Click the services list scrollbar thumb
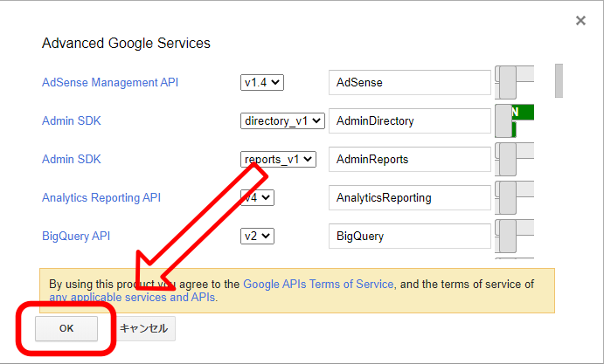The width and height of the screenshot is (604, 364). [559, 79]
